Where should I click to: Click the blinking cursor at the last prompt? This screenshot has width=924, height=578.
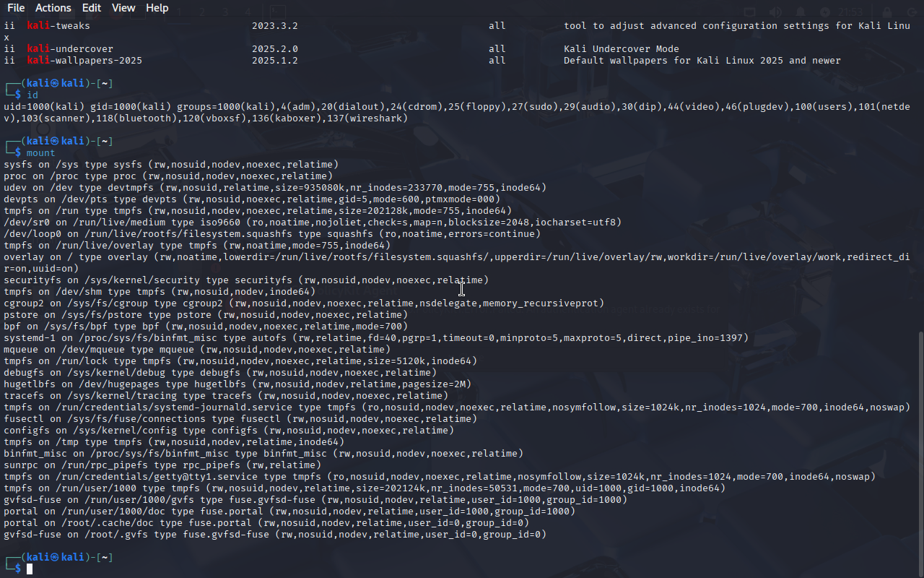[x=30, y=569]
